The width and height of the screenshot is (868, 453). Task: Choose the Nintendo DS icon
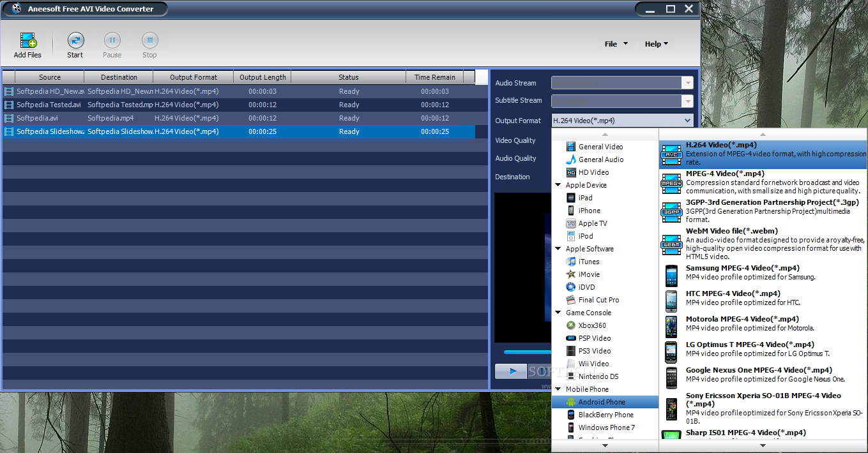[x=571, y=376]
